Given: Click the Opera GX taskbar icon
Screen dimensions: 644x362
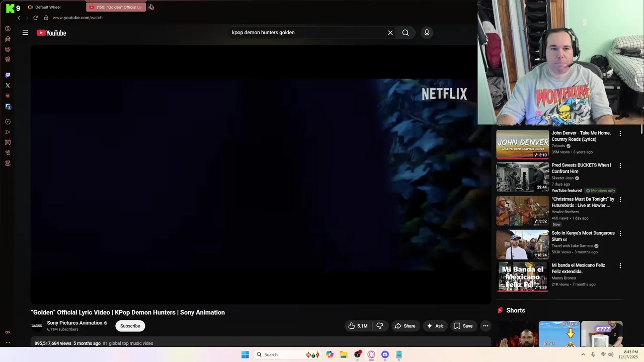Looking at the screenshot, I should (x=371, y=354).
